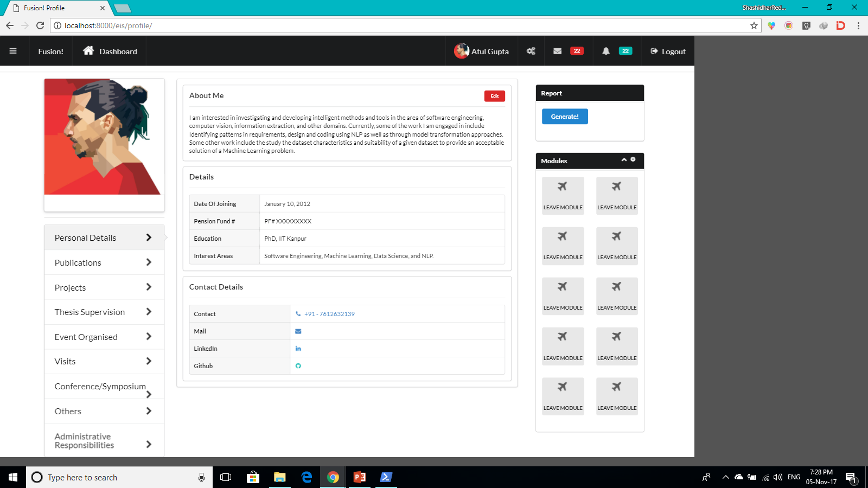The width and height of the screenshot is (868, 488).
Task: Click the Dashboard home icon
Action: coord(88,50)
